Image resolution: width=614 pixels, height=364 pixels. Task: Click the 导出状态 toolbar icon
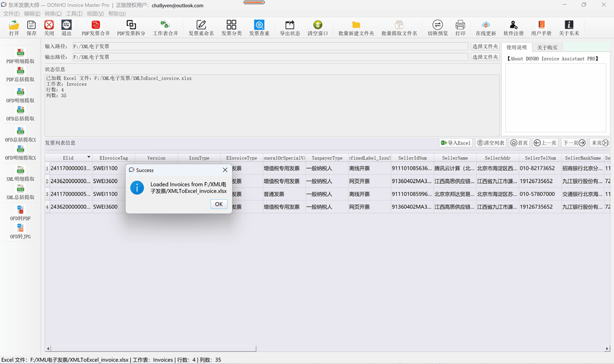[x=290, y=28]
